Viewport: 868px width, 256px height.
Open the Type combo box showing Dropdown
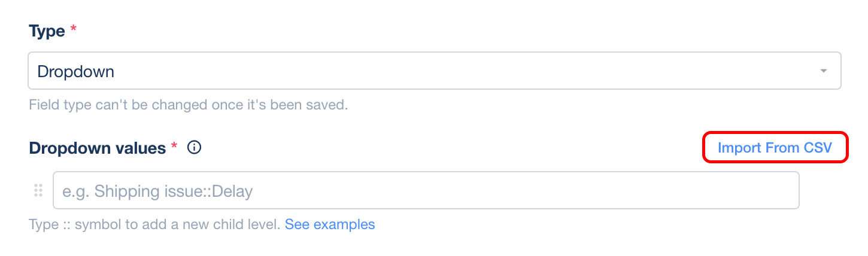[435, 71]
